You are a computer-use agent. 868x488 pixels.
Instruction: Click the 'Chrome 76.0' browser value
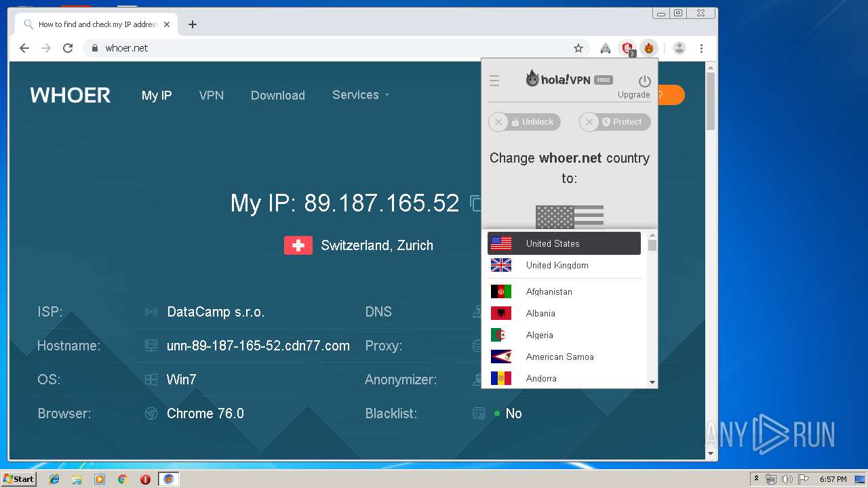coord(205,413)
